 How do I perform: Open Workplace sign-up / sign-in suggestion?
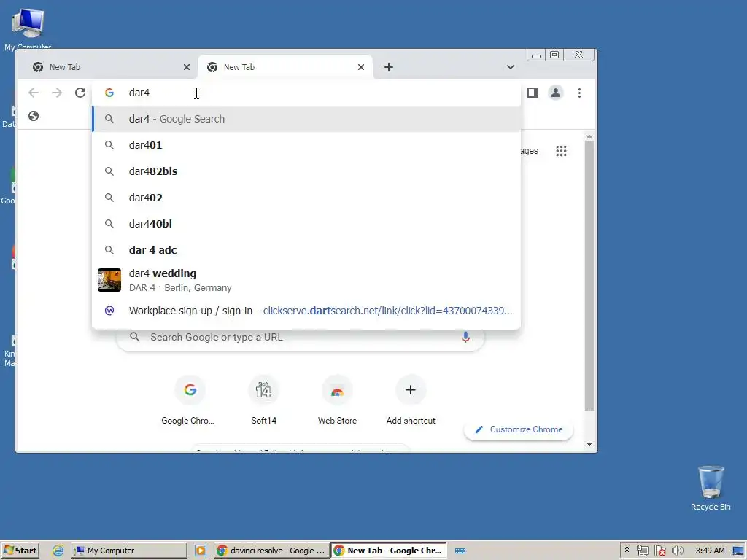pos(306,311)
